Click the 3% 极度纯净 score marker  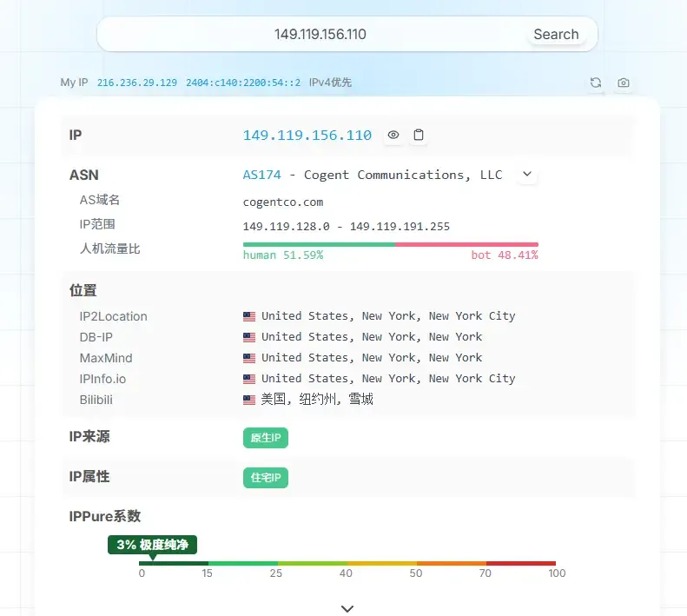[x=153, y=545]
